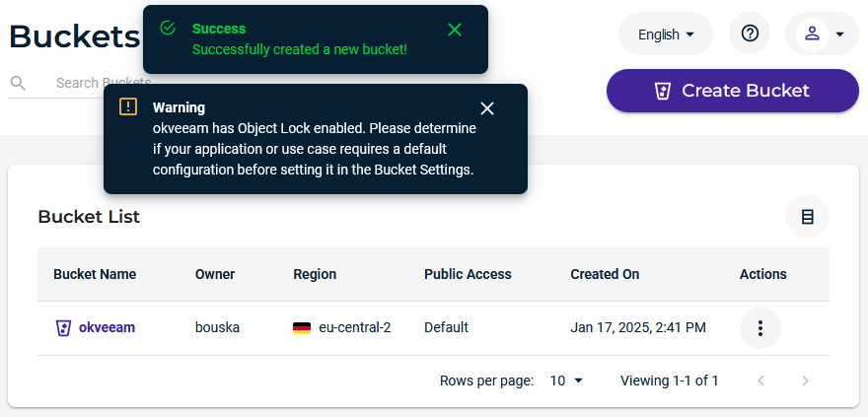Image resolution: width=868 pixels, height=417 pixels.
Task: Open the English language dropdown
Action: (667, 35)
